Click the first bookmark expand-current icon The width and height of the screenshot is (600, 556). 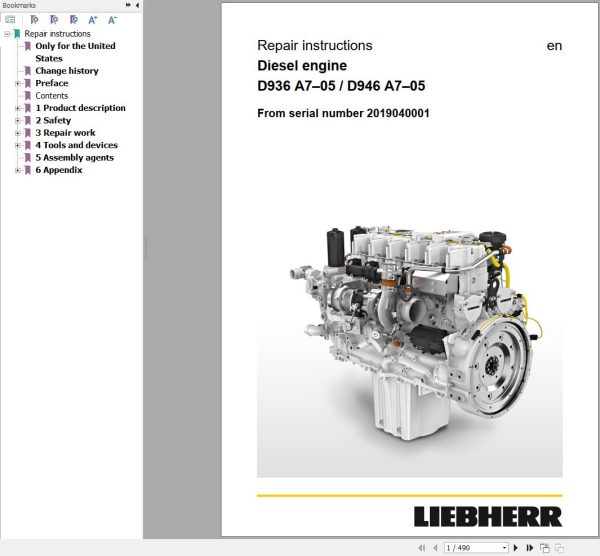click(x=34, y=20)
